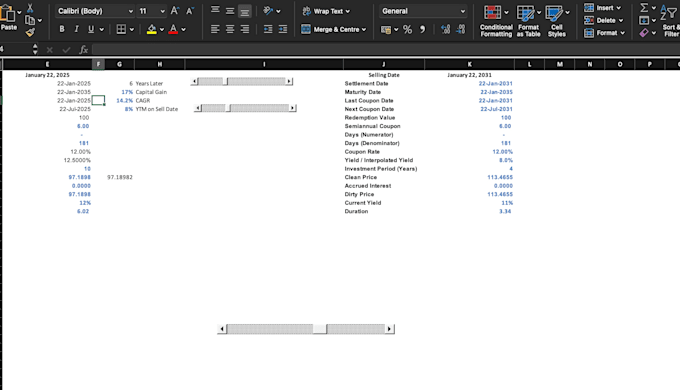The image size is (680, 390).
Task: Apply percent style format
Action: (407, 29)
